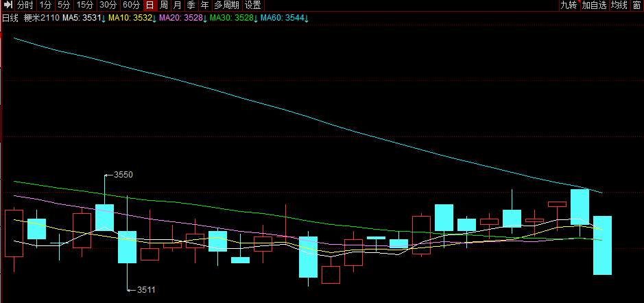Click the last large cyan candlestick
This screenshot has width=644, height=303.
[603, 245]
